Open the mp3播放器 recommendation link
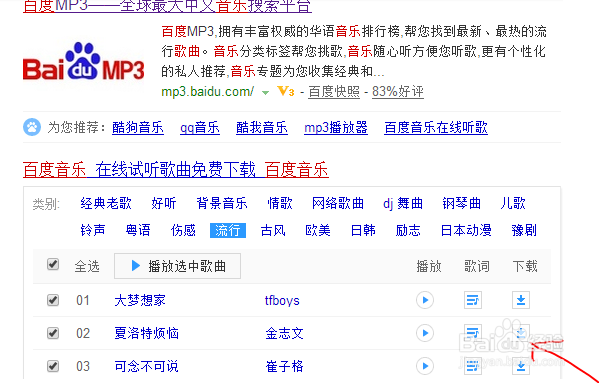The width and height of the screenshot is (599, 383). click(x=336, y=128)
